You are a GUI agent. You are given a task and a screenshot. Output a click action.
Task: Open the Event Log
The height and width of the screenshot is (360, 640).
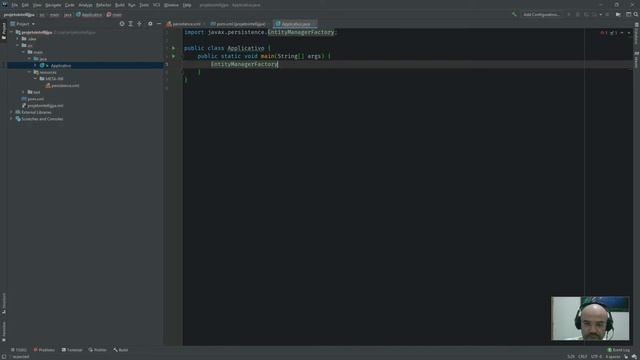[x=619, y=350]
